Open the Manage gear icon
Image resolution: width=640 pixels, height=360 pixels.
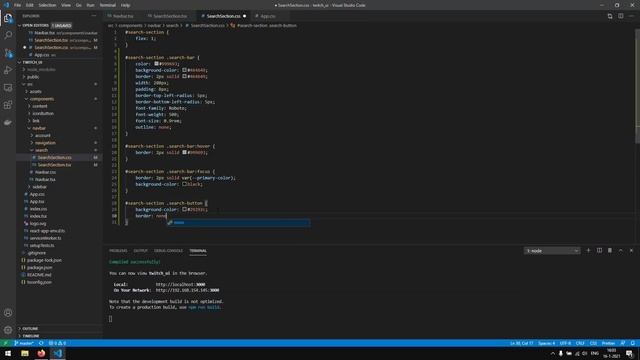8,330
